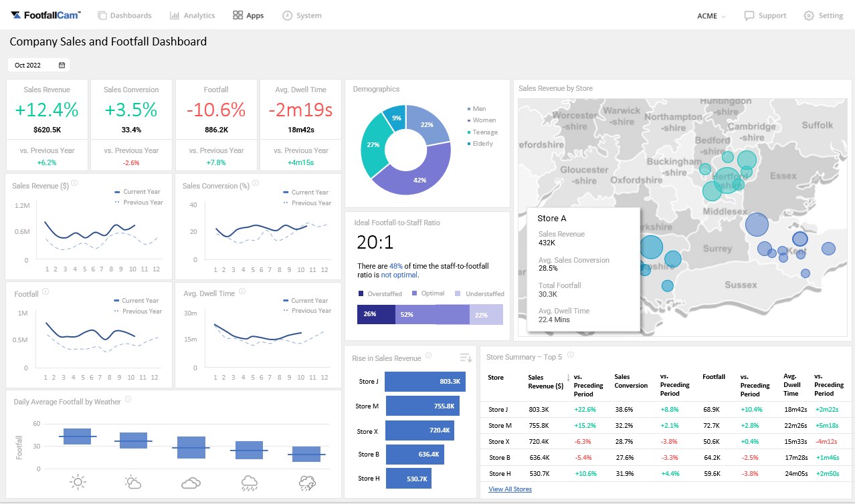Select the Store J revenue bar

tap(424, 382)
